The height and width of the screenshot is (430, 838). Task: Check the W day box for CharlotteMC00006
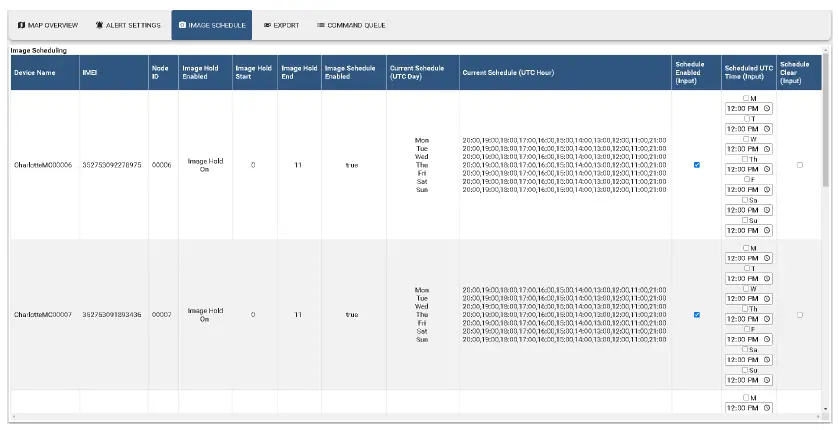[746, 139]
